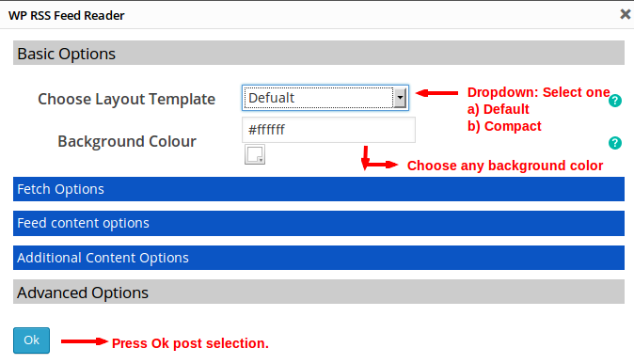Expand the Feed content options section
Image resolution: width=634 pixels, height=364 pixels.
(319, 223)
